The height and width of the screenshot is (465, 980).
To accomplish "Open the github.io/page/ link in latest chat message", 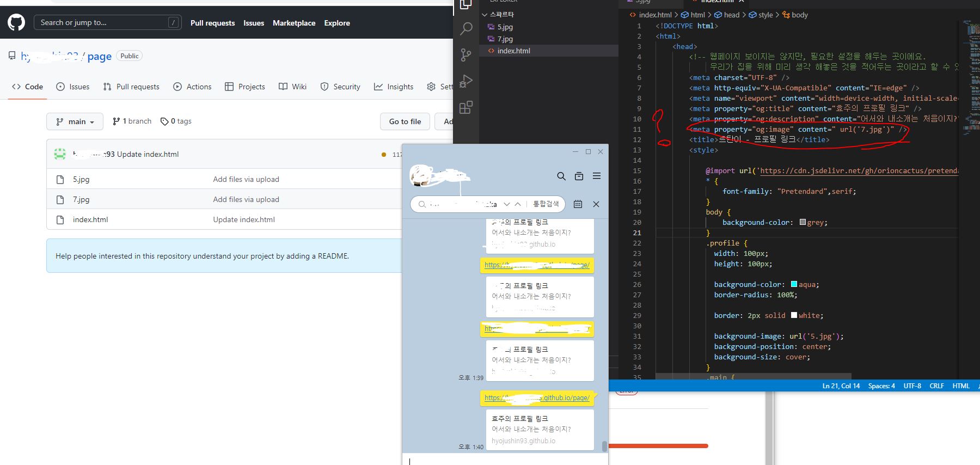I will click(x=537, y=398).
